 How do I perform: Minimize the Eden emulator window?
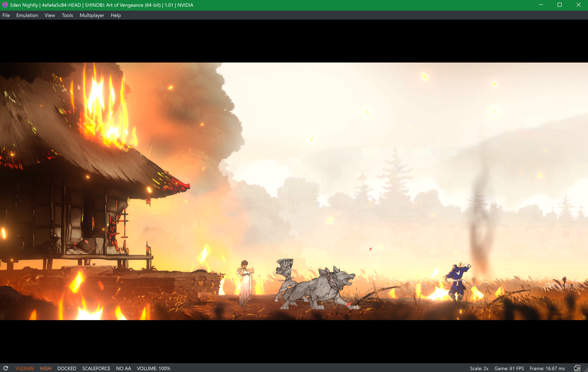pos(541,5)
